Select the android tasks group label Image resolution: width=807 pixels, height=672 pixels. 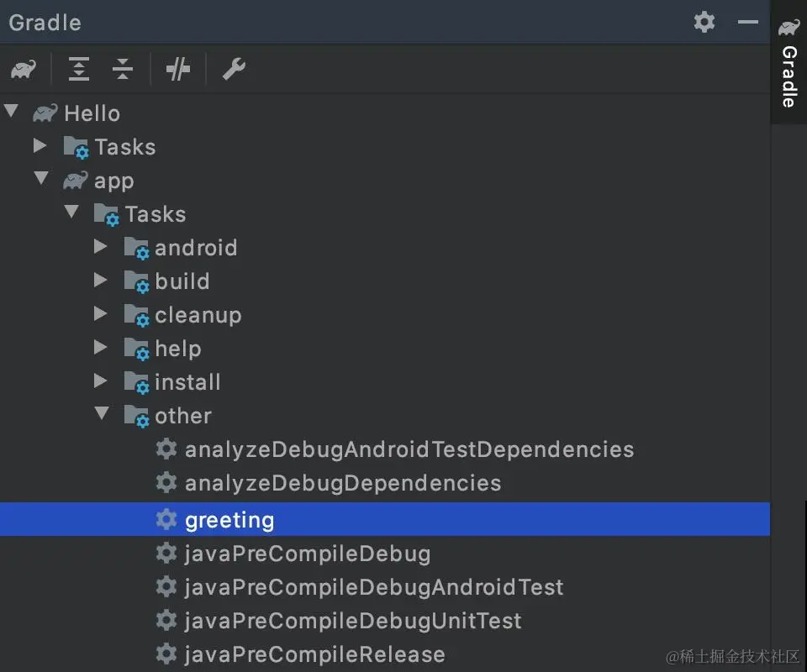coord(196,248)
